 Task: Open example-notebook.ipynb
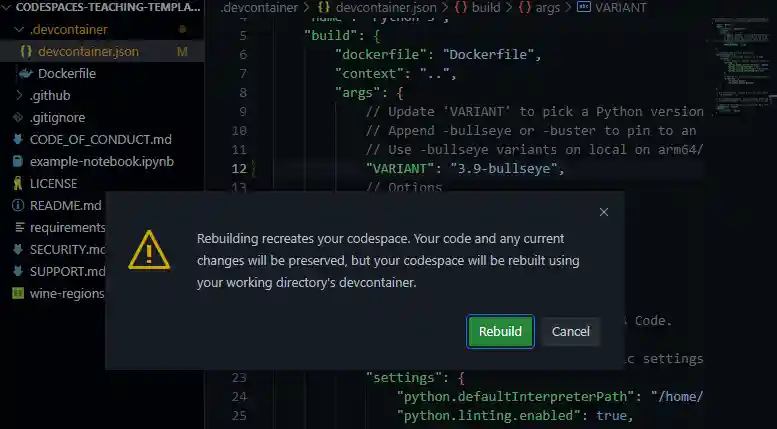102,161
